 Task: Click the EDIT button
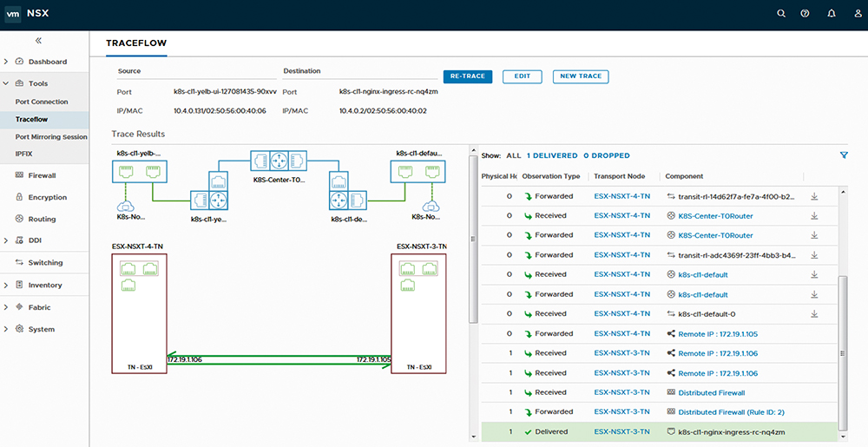tap(522, 76)
